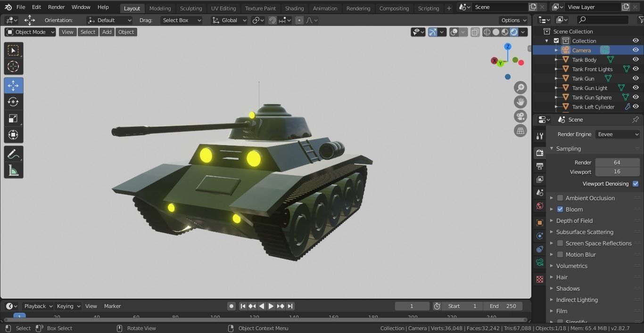Open the Scene properties tab

(540, 192)
